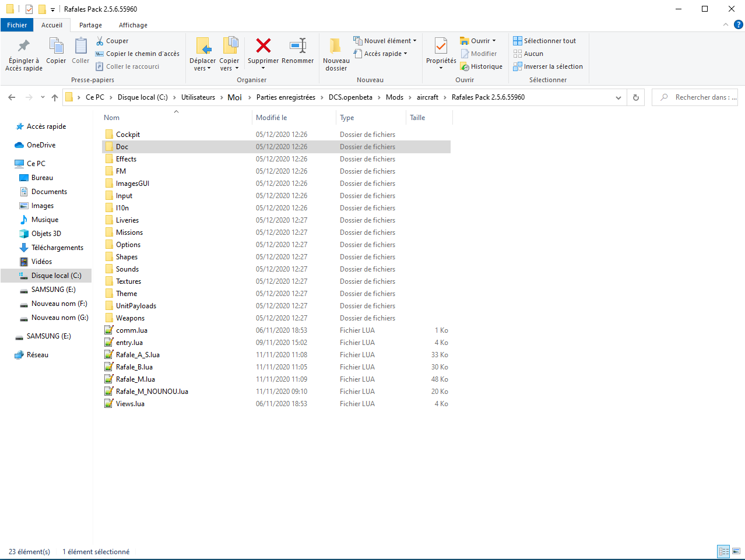Sort by the Nom column header
Viewport: 745px width, 560px height.
pyautogui.click(x=177, y=118)
